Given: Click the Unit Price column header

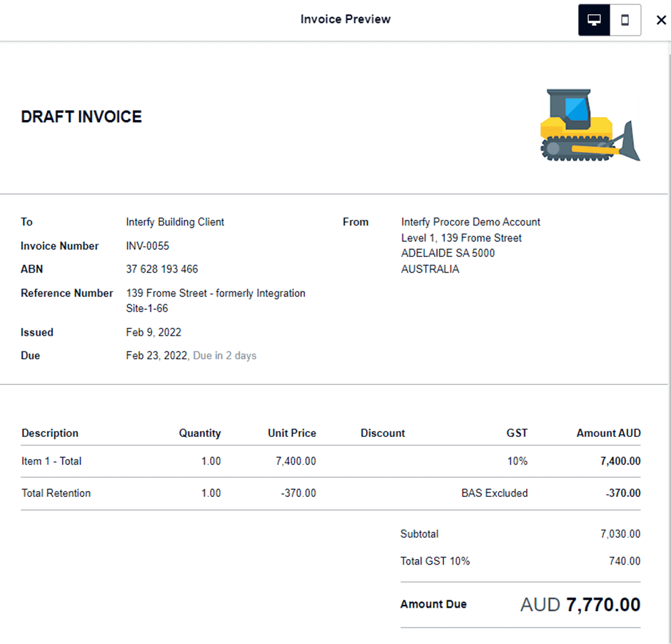Looking at the screenshot, I should tap(291, 433).
